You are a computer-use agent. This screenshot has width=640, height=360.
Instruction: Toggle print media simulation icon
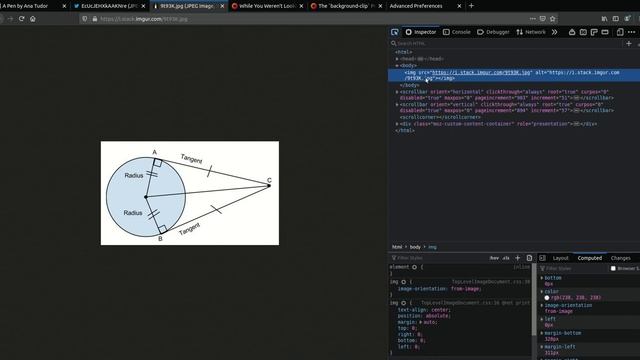click(x=529, y=258)
